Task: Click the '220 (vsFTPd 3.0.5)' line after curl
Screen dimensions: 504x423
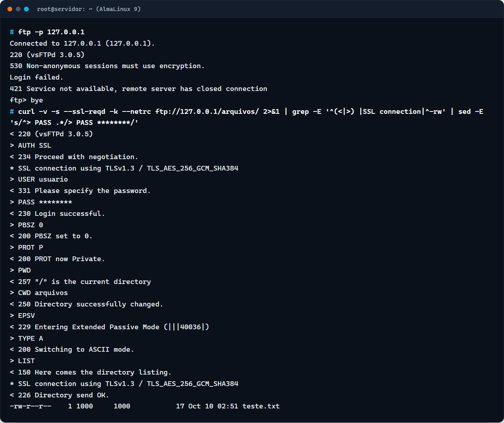Action: pyautogui.click(x=51, y=134)
